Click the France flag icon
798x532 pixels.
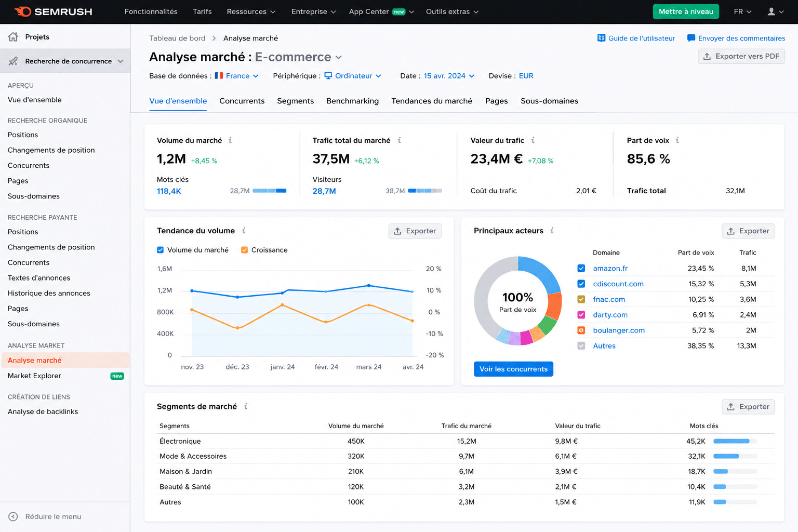tap(219, 76)
